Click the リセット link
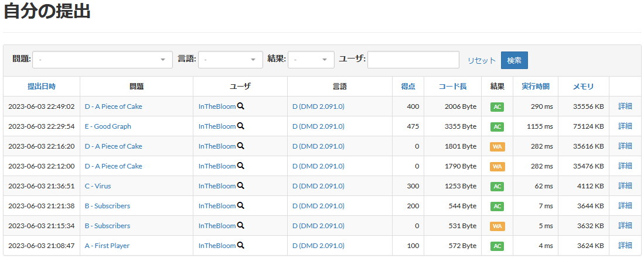Screen dimensions: 644x258 point(482,60)
